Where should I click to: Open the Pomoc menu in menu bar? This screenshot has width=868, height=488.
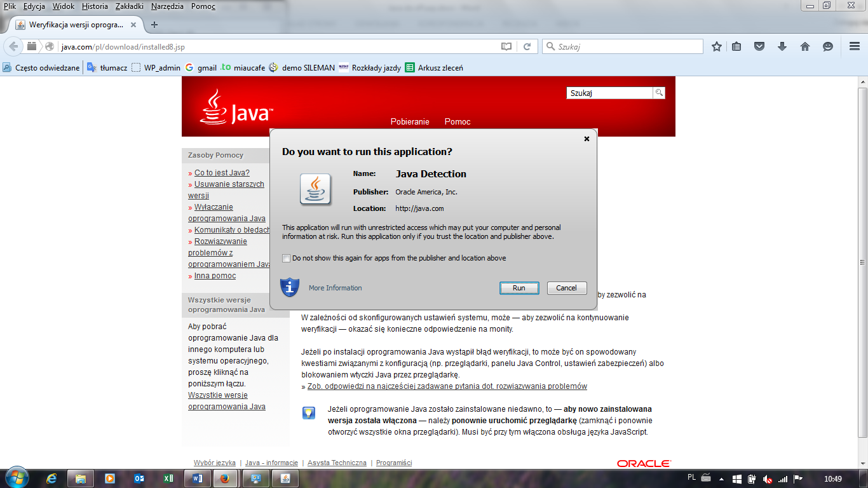point(203,6)
